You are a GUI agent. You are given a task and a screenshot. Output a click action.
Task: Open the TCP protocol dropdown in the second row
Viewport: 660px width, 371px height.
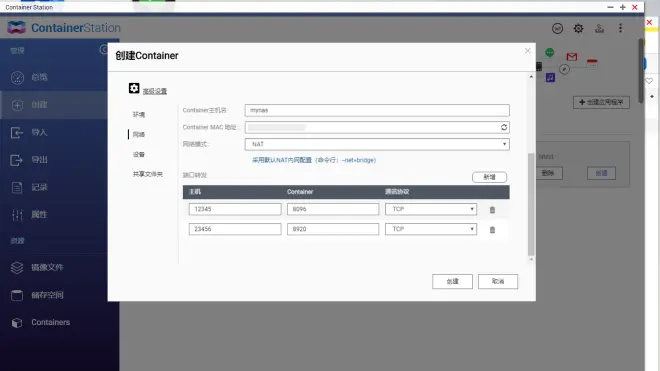pos(431,229)
